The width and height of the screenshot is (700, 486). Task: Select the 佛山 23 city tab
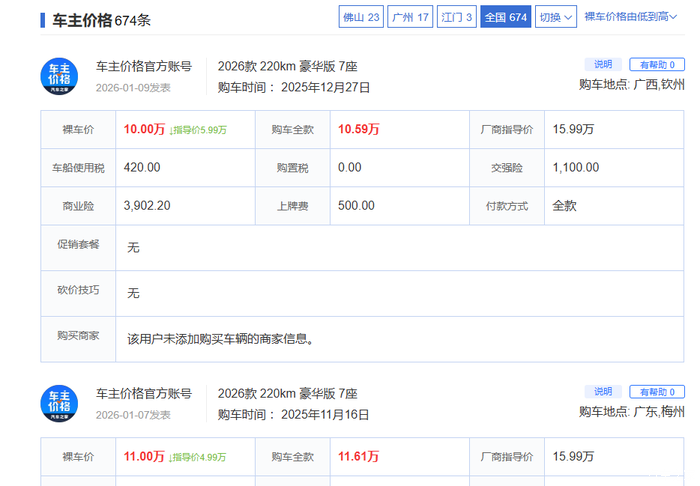[x=361, y=17]
